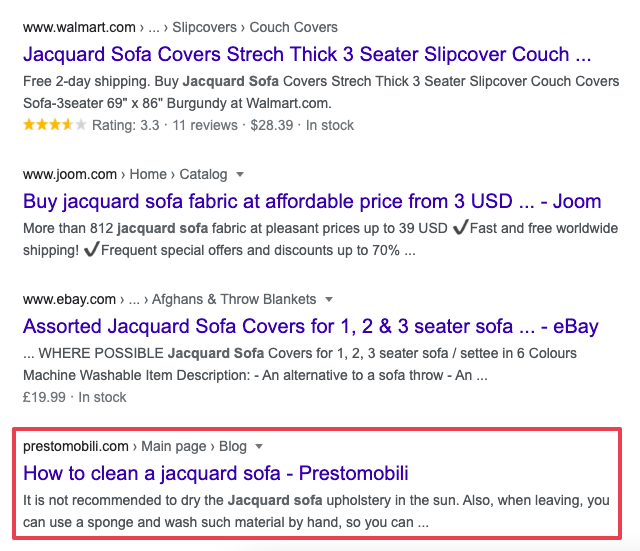Open the Jacquard Sofa Covers Walmart result
The image size is (640, 551).
[307, 54]
